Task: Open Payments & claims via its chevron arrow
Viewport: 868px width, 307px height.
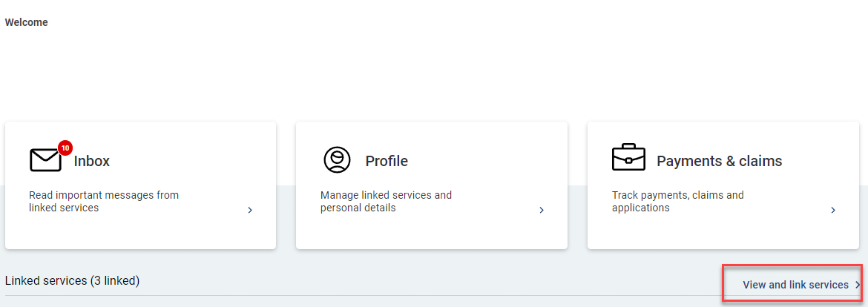Action: coord(833,210)
